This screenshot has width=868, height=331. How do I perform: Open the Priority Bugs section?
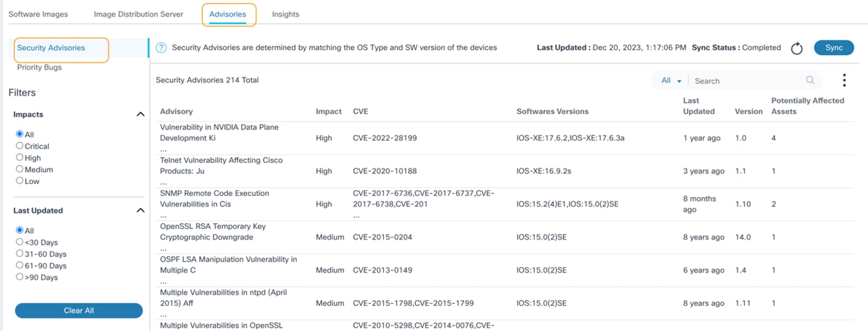[39, 67]
